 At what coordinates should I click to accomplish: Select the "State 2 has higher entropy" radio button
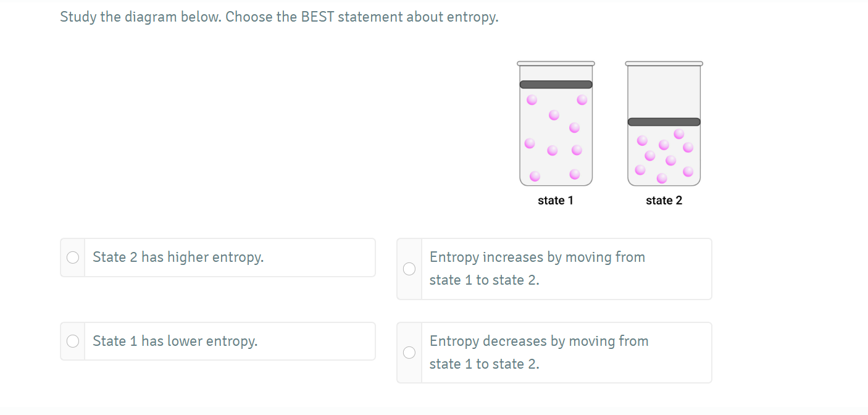click(73, 258)
